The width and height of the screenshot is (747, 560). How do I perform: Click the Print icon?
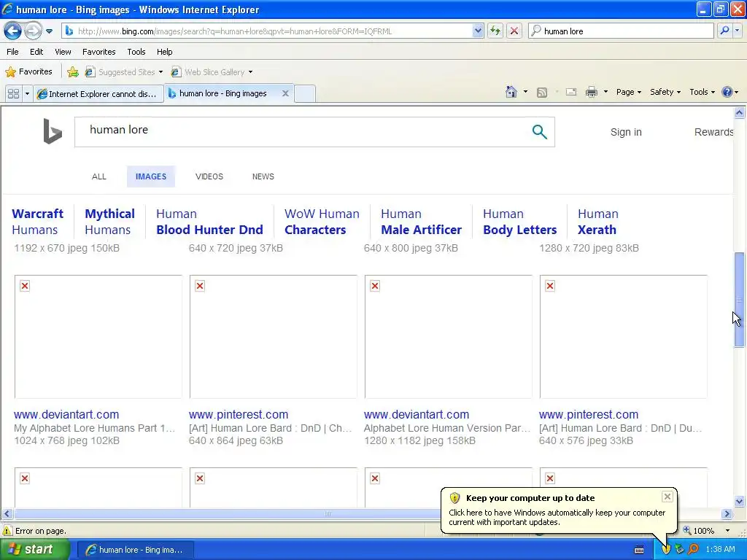[591, 93]
